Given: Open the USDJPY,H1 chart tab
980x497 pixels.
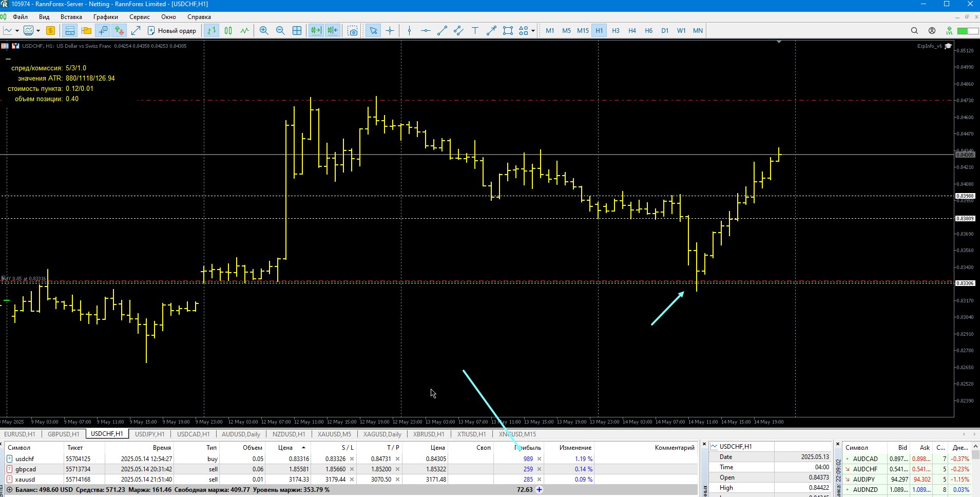Looking at the screenshot, I should click(x=149, y=434).
